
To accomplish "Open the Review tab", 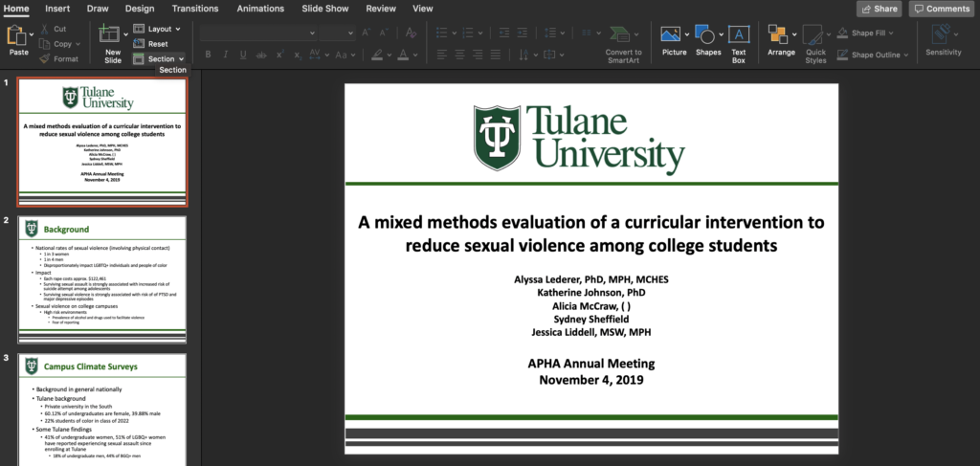I will pyautogui.click(x=381, y=9).
